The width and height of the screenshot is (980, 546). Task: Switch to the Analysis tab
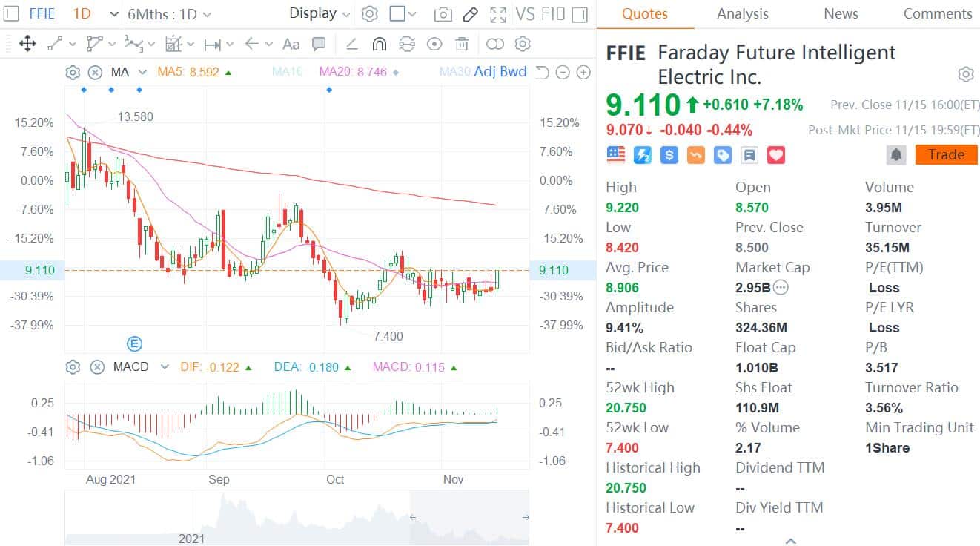pyautogui.click(x=742, y=14)
